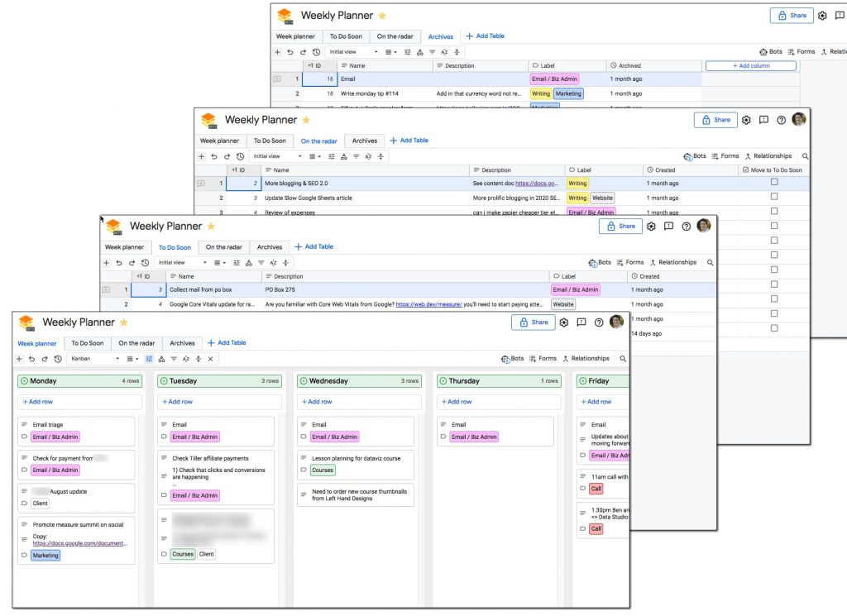Image resolution: width=847 pixels, height=616 pixels.
Task: Tick checkbox for Update Slow Google Sheets article
Action: [x=774, y=198]
